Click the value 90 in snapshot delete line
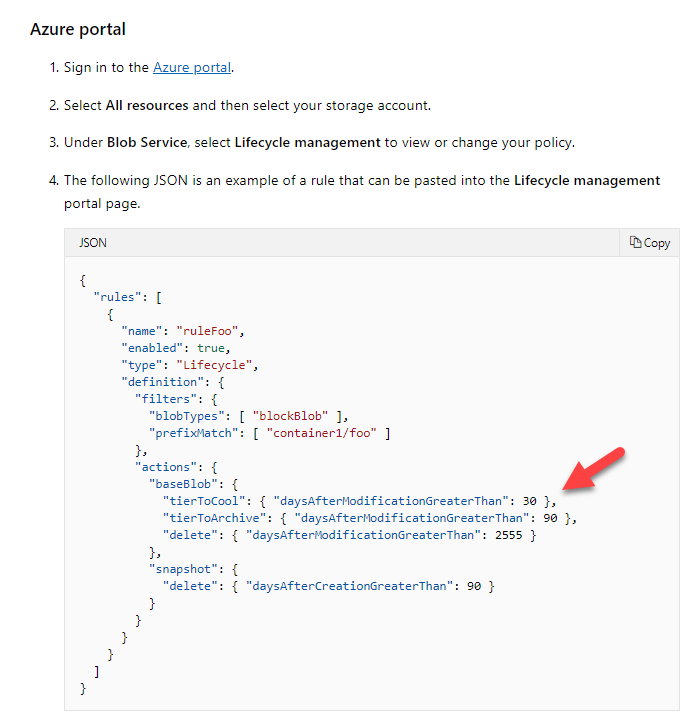Screen dimensions: 686x713 click(x=474, y=587)
